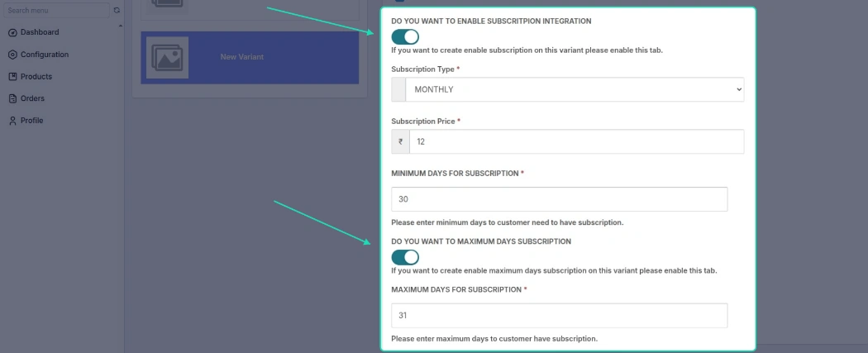Click the Profile person icon
Viewport: 868px width, 353px height.
coord(12,121)
